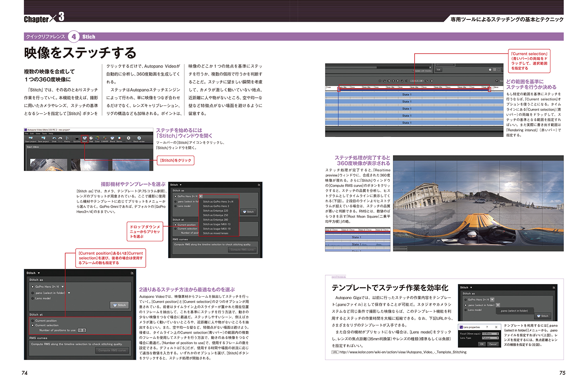The image size is (588, 388).
Task: Select the Current position radio button
Action: [33, 321]
